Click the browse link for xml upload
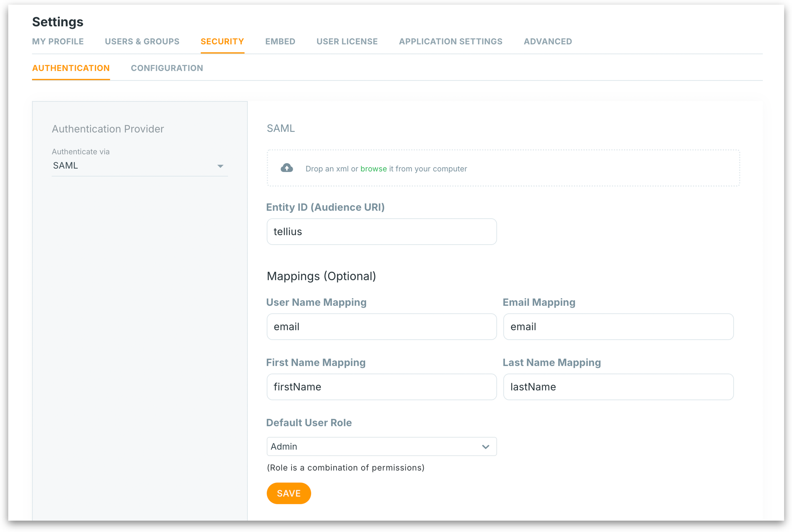 point(373,169)
